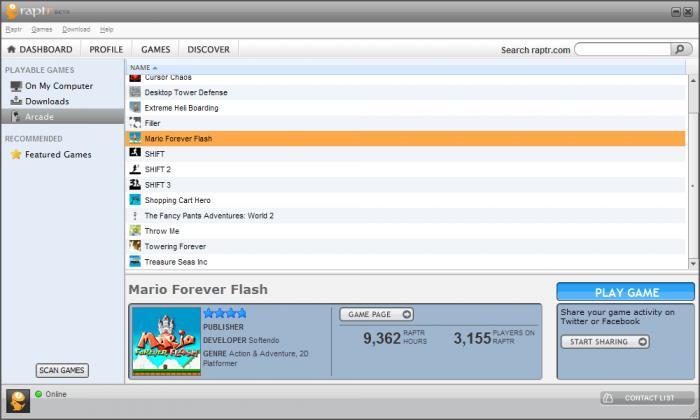Click the Desktop Tower Defense icon

click(135, 92)
